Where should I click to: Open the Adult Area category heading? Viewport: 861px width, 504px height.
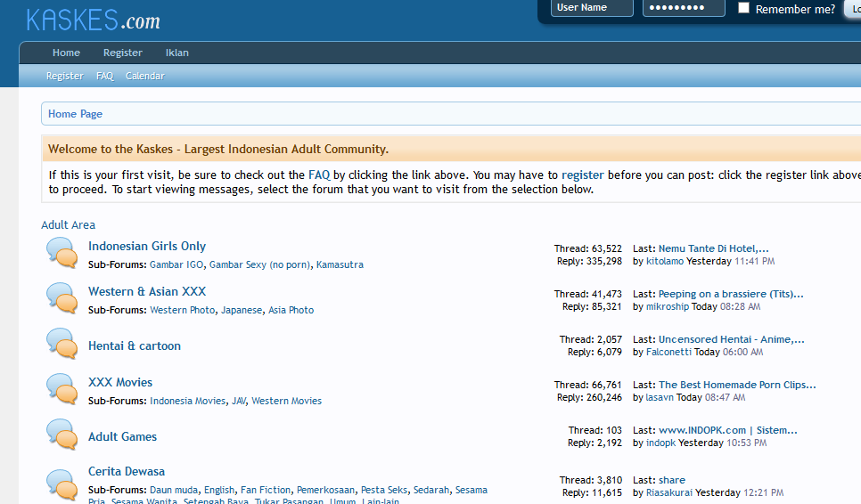(68, 225)
